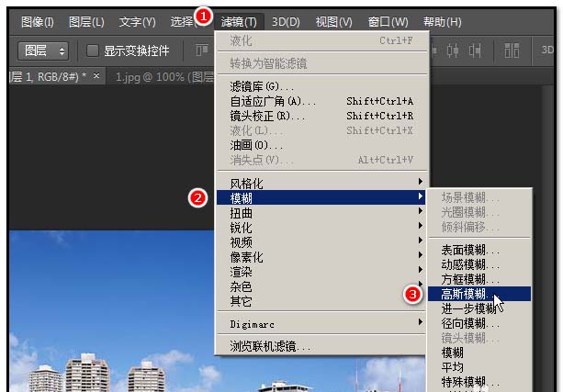This screenshot has width=563, height=392.
Task: Expand the 视频 submenu
Action: (x=321, y=242)
